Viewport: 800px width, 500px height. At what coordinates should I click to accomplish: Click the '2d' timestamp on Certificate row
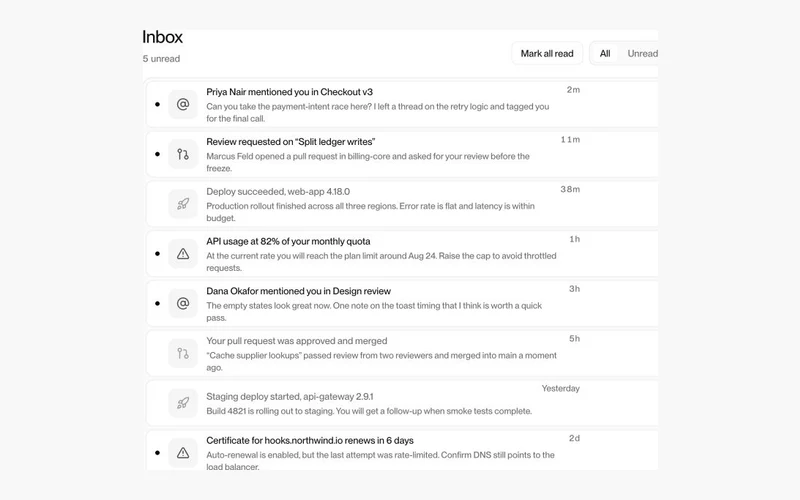(x=574, y=438)
